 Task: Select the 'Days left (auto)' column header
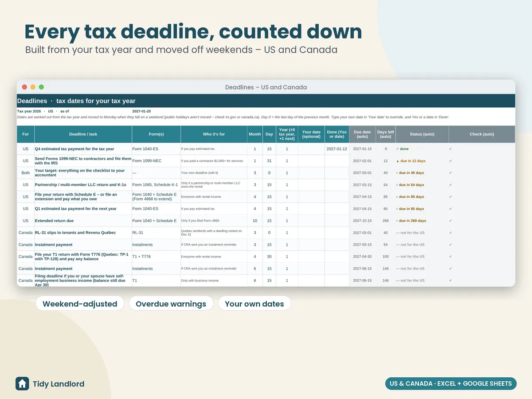coord(385,134)
